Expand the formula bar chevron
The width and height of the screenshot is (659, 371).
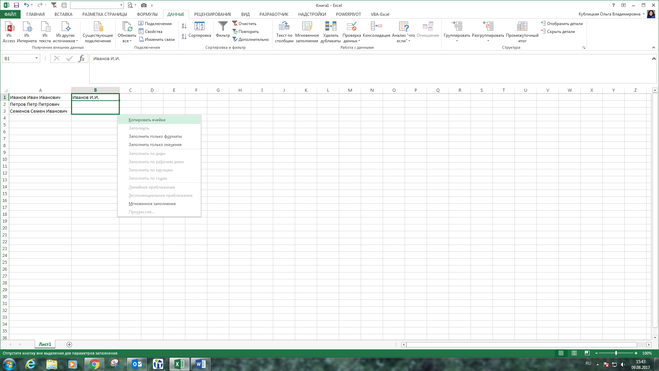coord(654,58)
